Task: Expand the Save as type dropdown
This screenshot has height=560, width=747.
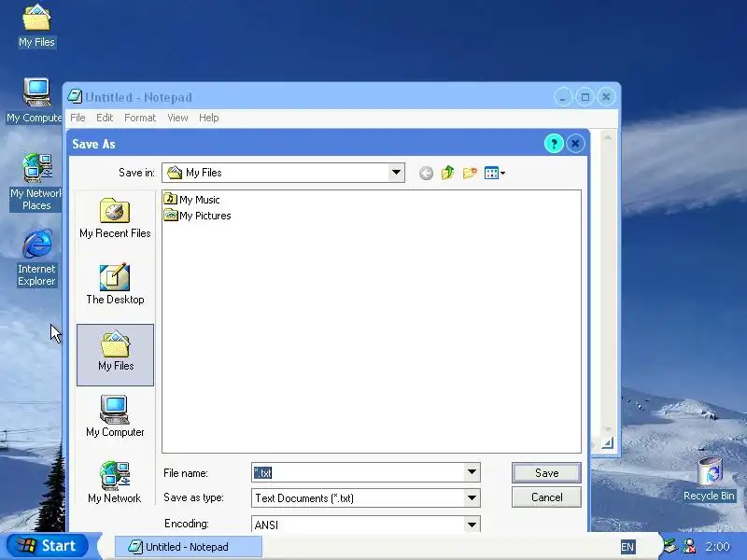Action: click(472, 498)
